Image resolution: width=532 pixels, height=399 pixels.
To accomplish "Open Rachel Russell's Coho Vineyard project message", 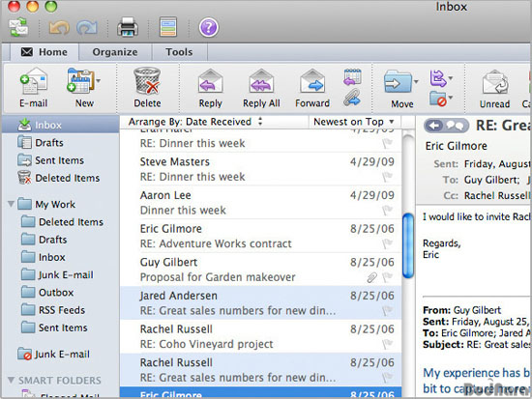I will [260, 336].
